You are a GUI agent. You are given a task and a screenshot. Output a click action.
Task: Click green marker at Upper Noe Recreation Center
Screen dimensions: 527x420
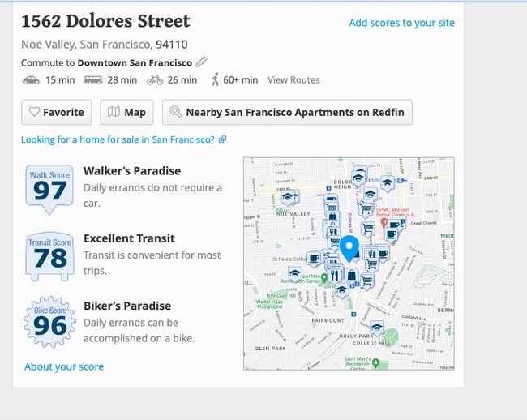(x=324, y=278)
